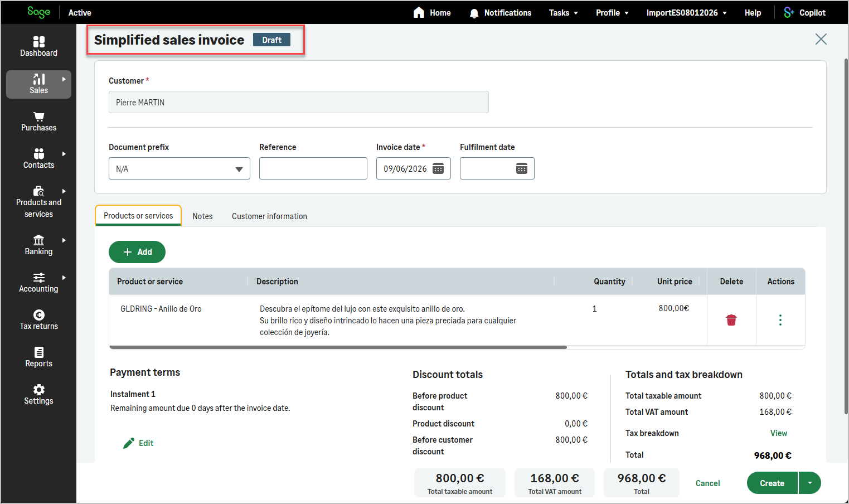The image size is (849, 504).
Task: Open Invoice date calendar picker
Action: click(x=439, y=168)
